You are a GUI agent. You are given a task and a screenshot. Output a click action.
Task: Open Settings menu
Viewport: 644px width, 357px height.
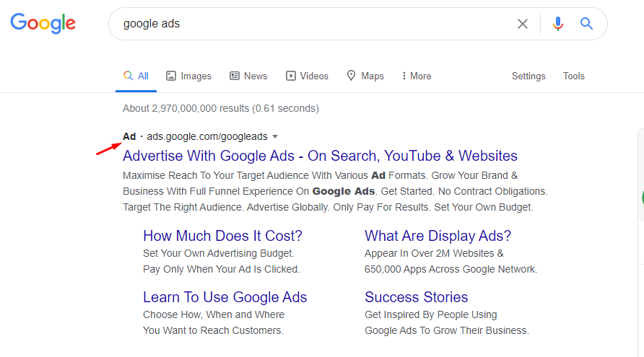[528, 76]
